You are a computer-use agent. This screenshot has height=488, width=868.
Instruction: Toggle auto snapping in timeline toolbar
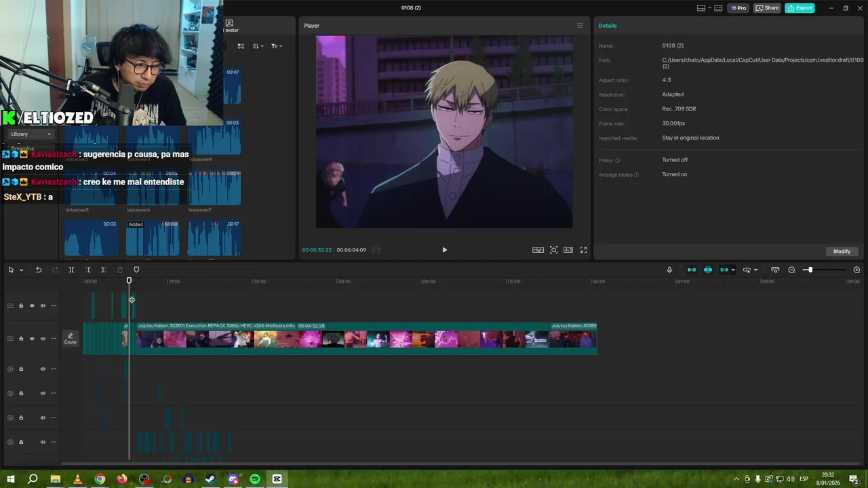tap(708, 270)
